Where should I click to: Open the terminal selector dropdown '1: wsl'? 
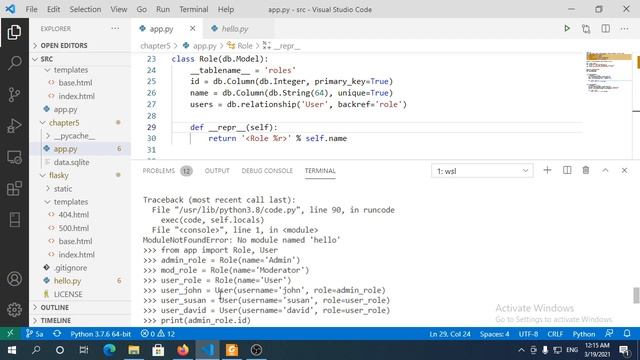(x=482, y=171)
